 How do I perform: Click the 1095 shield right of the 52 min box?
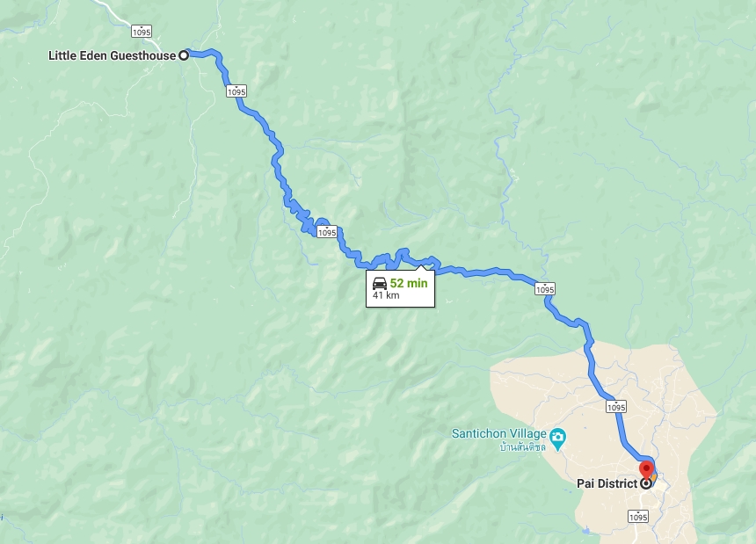545,289
